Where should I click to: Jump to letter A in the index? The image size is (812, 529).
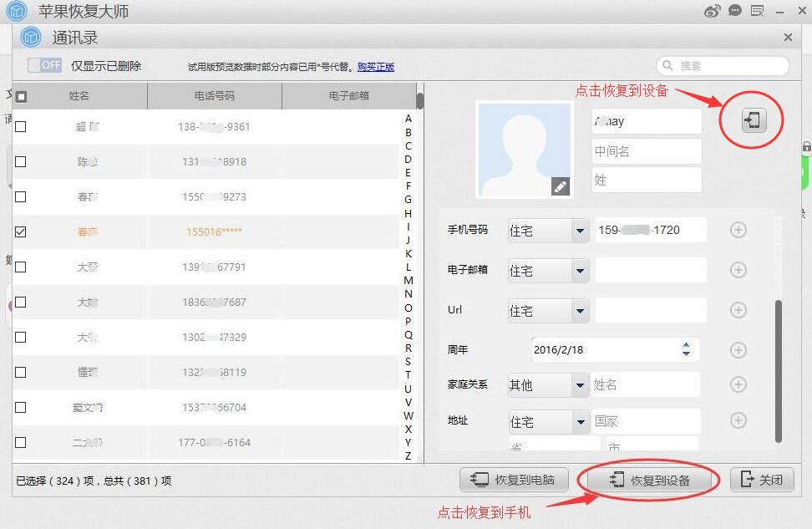point(408,119)
